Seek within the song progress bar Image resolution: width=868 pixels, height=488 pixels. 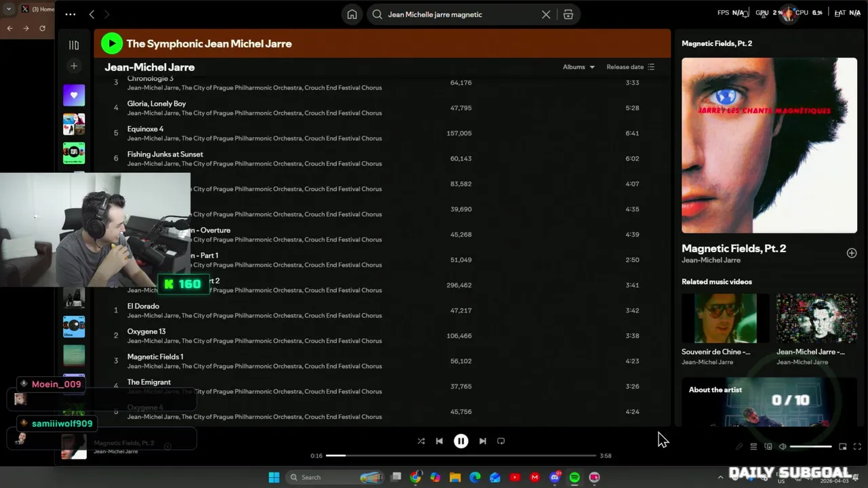click(x=461, y=455)
